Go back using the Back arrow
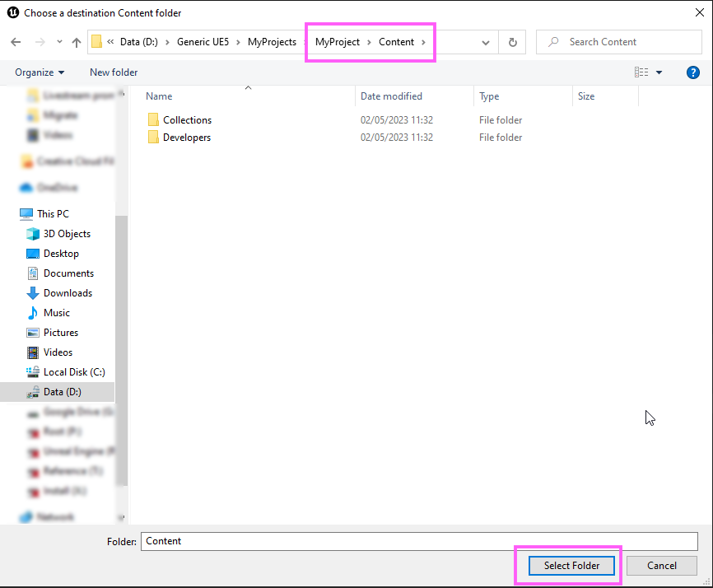The width and height of the screenshot is (713, 588). (x=16, y=42)
